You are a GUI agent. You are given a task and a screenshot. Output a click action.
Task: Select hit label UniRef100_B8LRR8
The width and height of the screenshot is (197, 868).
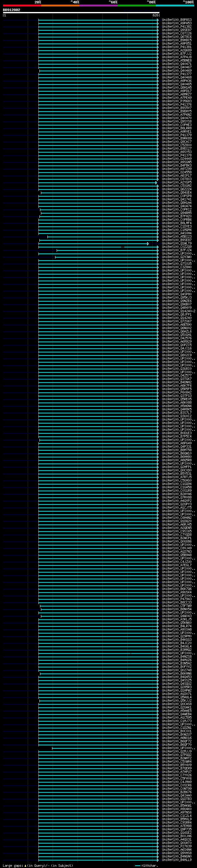coord(177,128)
